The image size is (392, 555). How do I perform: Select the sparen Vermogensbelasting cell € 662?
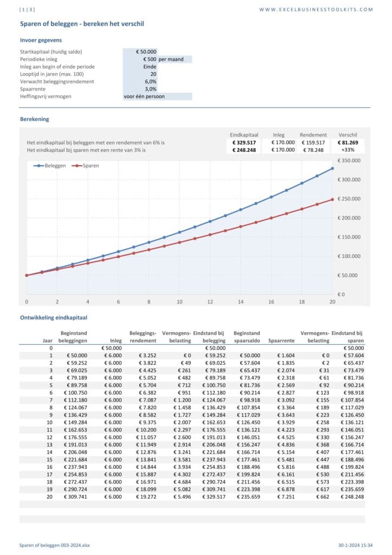[x=323, y=496]
